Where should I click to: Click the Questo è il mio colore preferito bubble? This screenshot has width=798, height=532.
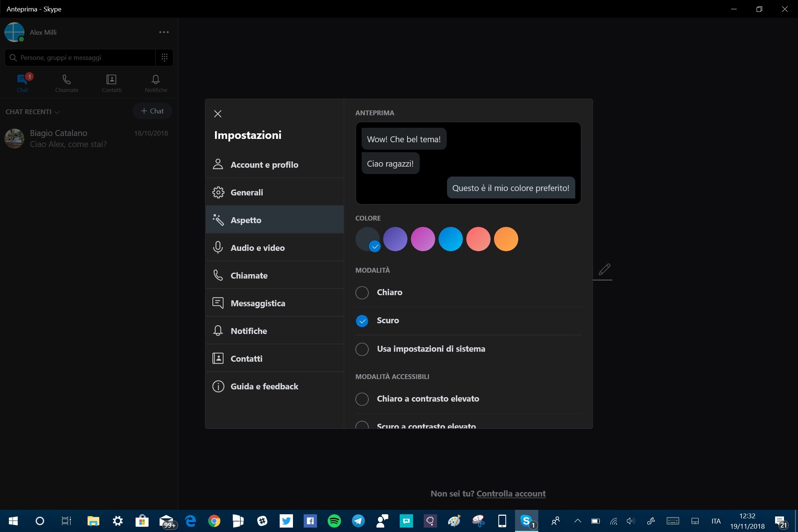tap(511, 188)
